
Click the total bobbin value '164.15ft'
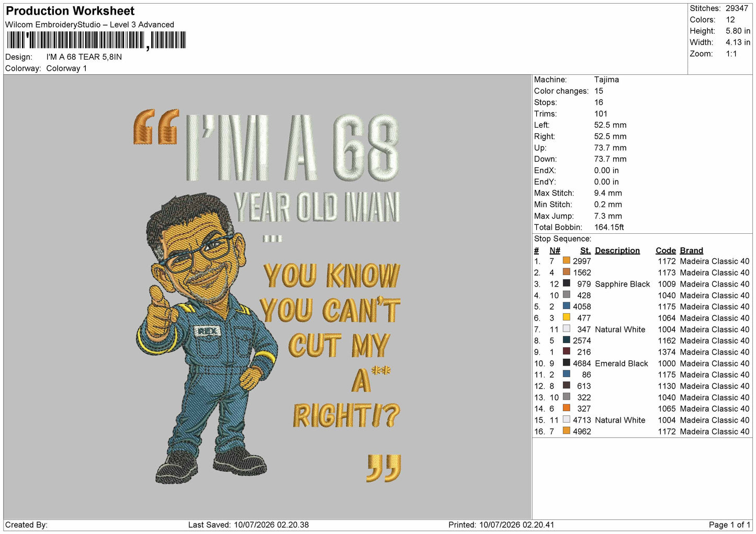[609, 228]
